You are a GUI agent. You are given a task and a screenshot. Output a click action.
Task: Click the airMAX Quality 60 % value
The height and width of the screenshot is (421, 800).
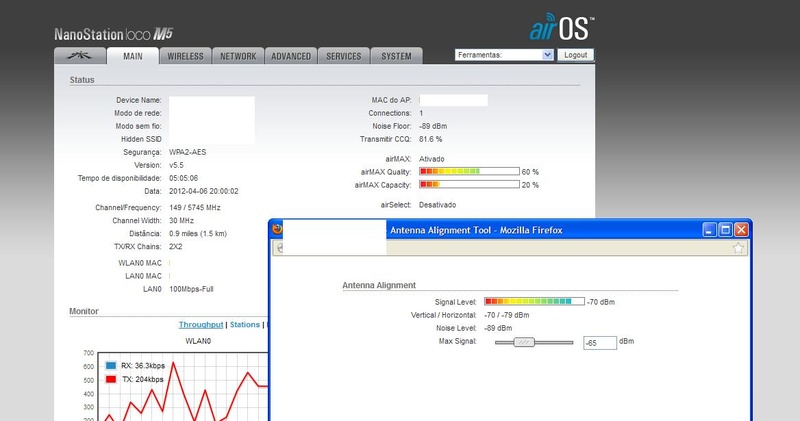point(530,172)
